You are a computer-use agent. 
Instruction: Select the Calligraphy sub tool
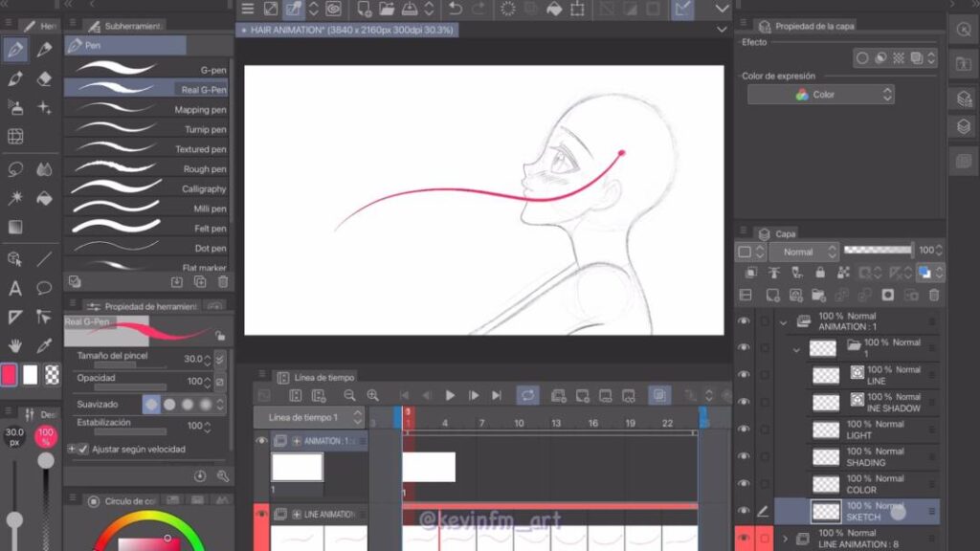[x=146, y=188]
